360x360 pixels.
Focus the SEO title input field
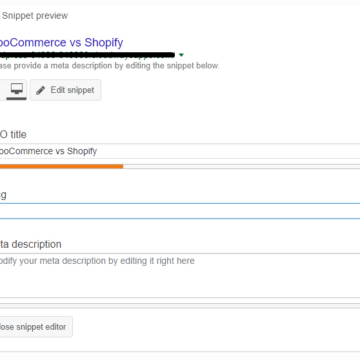coord(180,151)
